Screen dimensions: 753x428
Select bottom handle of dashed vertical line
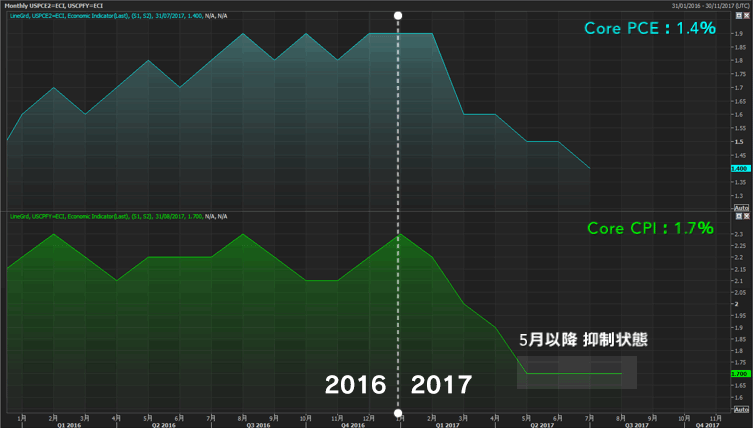(399, 412)
